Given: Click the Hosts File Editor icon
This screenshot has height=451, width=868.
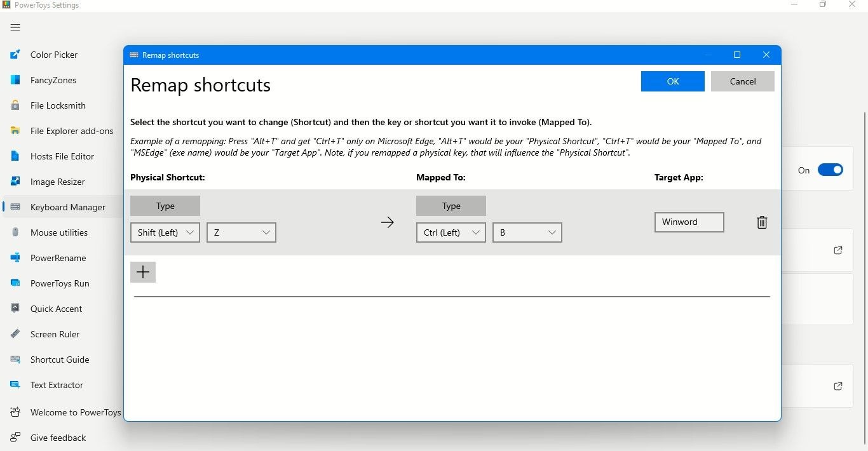Looking at the screenshot, I should click(15, 156).
